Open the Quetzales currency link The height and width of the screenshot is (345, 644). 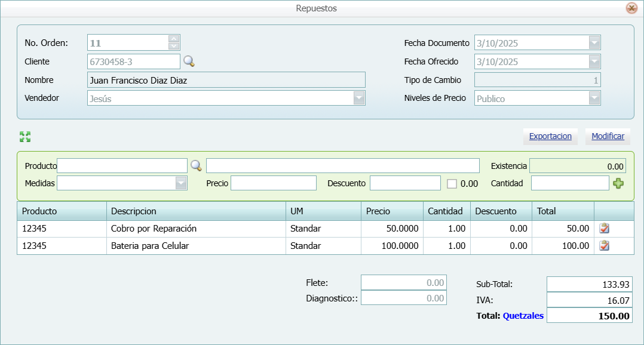click(x=523, y=316)
